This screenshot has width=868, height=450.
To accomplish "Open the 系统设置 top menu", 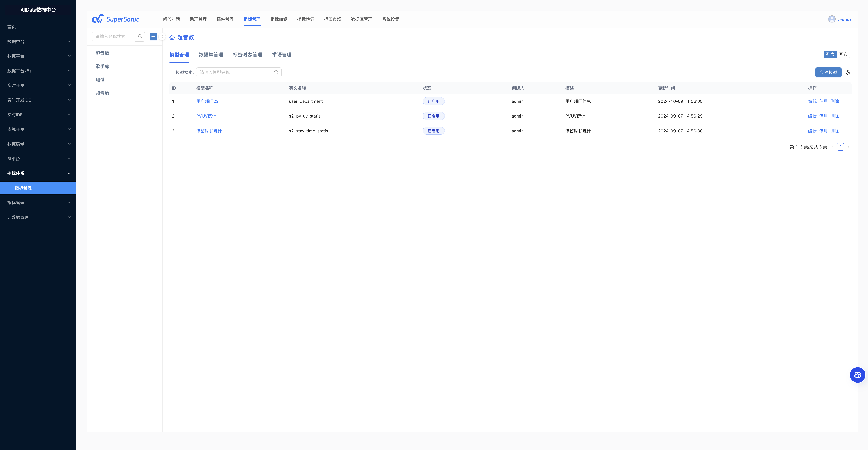I will click(x=391, y=19).
